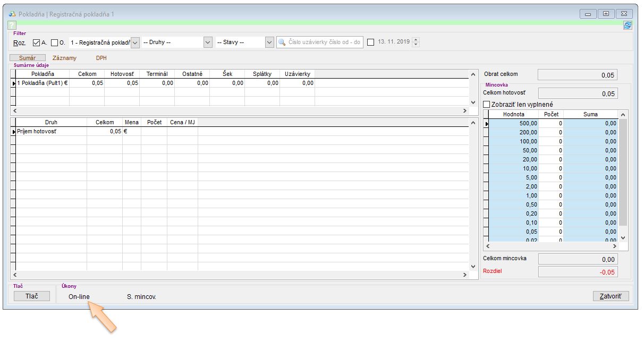Tick 'Zobraziť len vyplnené' checkbox
This screenshot has height=342, width=644.
pyautogui.click(x=486, y=105)
